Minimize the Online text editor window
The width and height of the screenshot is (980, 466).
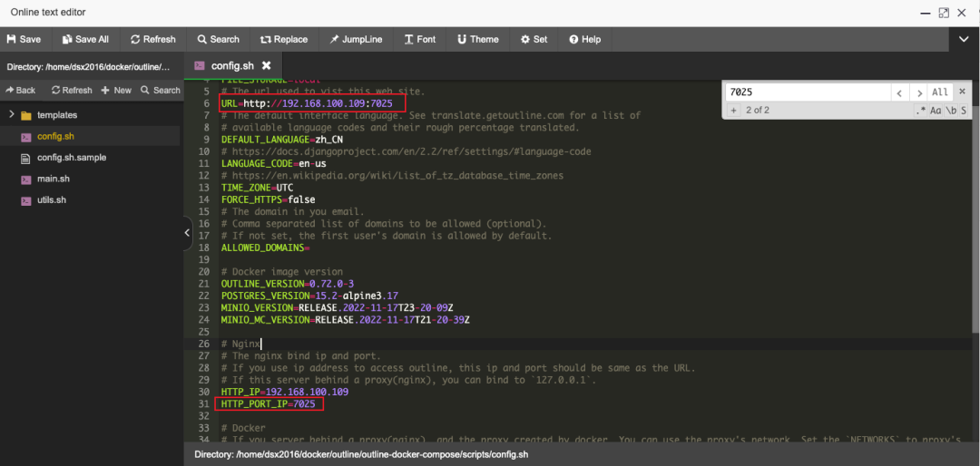pyautogui.click(x=924, y=13)
